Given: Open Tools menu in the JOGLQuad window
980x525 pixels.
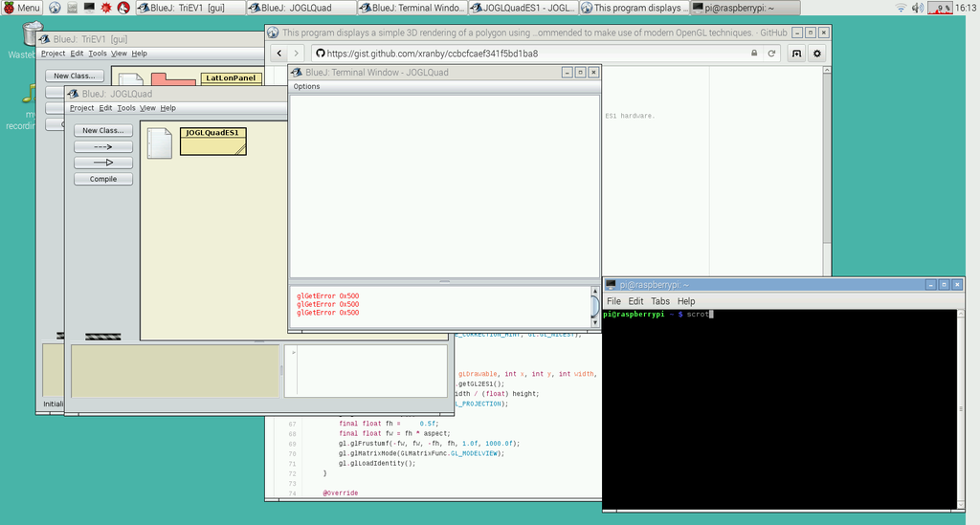Looking at the screenshot, I should [x=126, y=108].
